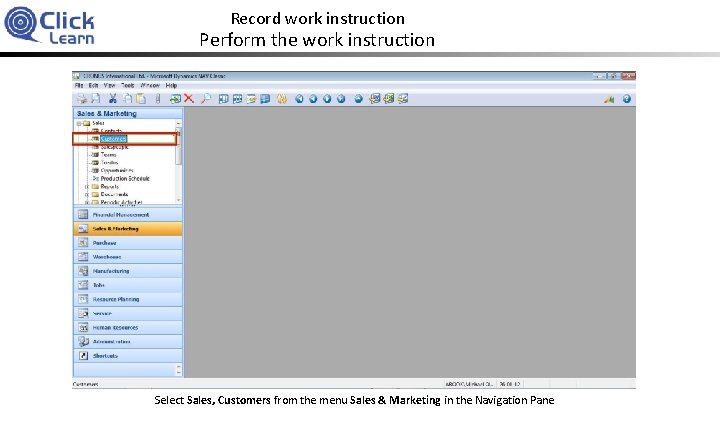The height and width of the screenshot is (437, 720).
Task: Open the Shortcuts menu
Action: coord(128,356)
